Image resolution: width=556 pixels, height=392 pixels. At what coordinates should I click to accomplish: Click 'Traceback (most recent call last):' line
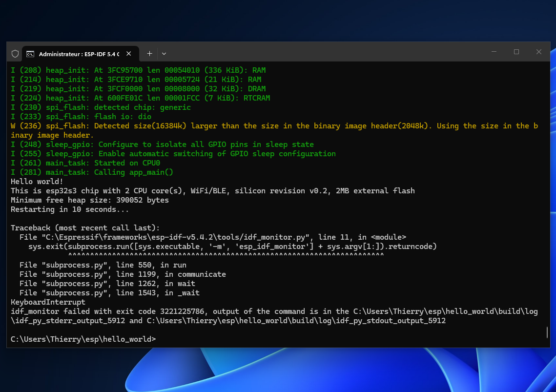(x=85, y=228)
